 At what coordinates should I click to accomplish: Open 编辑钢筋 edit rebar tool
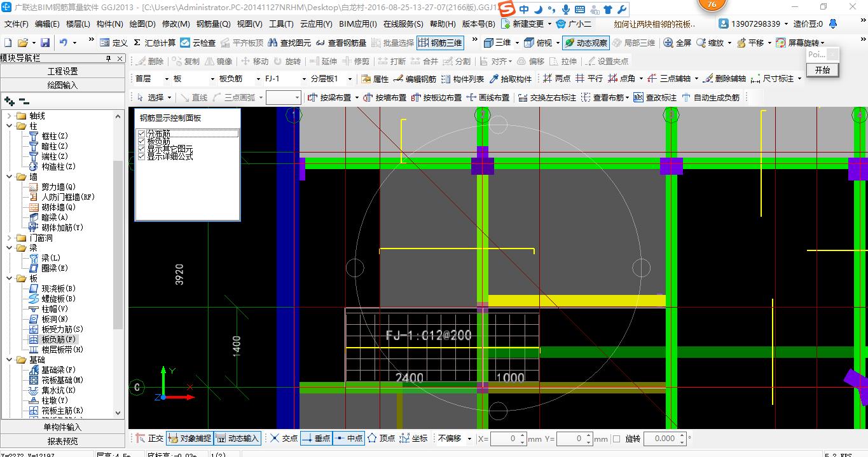415,79
